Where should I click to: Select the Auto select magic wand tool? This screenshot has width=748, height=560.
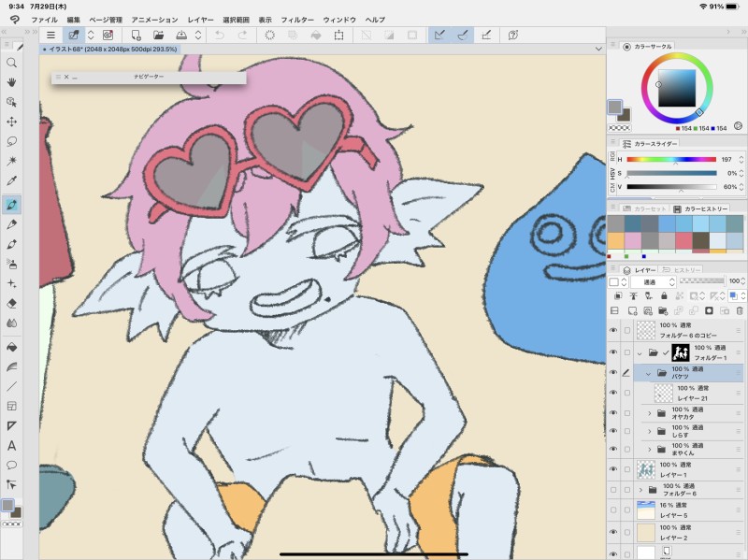pos(11,161)
